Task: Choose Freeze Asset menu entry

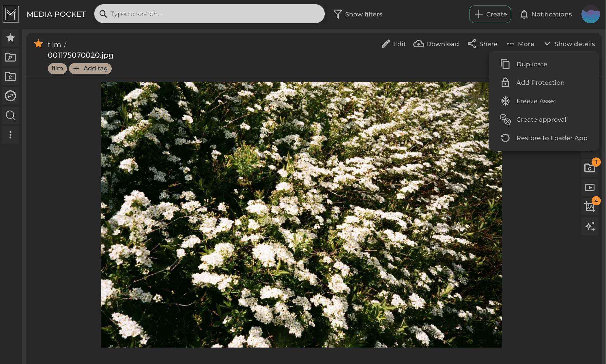Action: [x=536, y=101]
